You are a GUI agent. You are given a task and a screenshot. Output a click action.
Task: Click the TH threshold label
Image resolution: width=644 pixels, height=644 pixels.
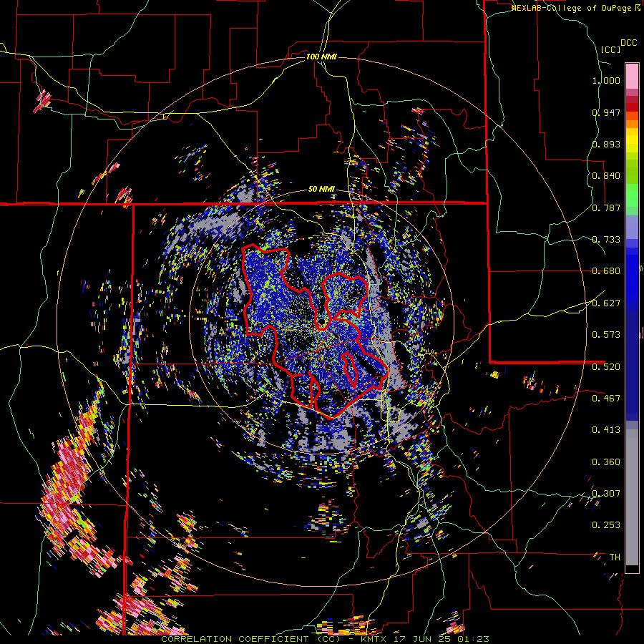615,557
